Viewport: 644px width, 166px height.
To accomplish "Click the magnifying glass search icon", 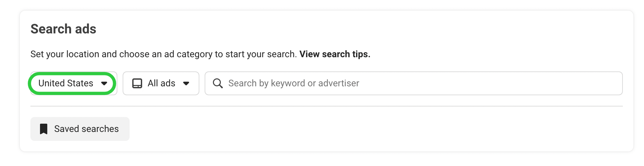I will click(x=218, y=83).
